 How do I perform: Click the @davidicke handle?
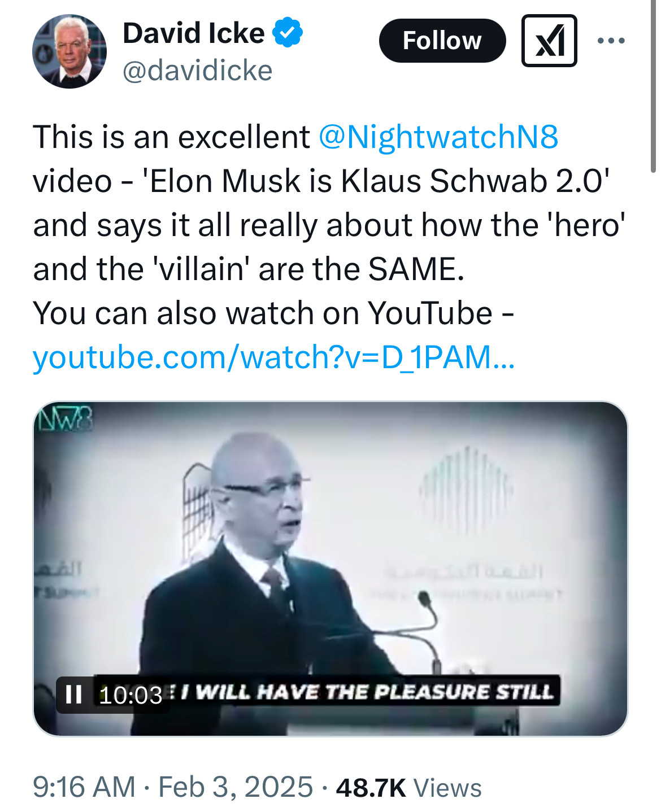[x=197, y=71]
